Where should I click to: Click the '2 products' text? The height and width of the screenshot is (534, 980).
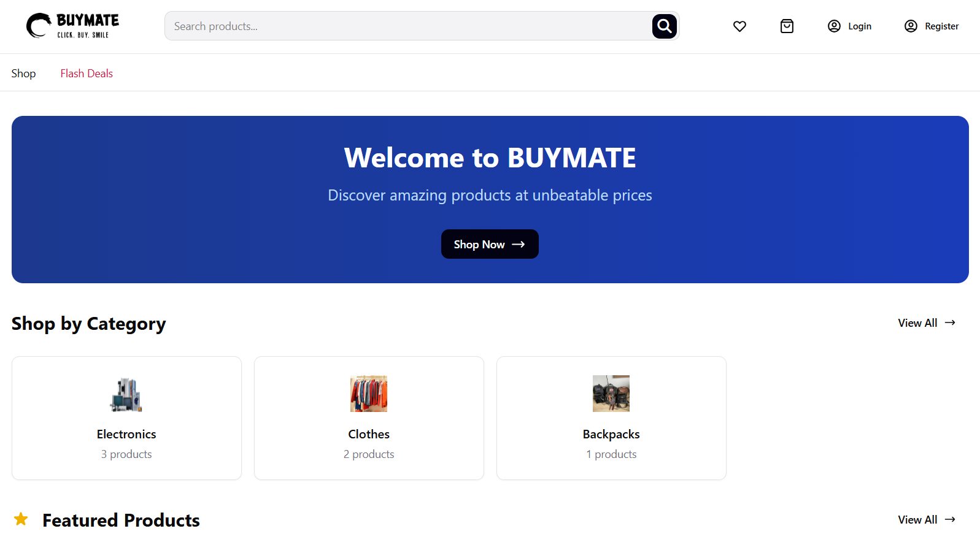click(369, 454)
